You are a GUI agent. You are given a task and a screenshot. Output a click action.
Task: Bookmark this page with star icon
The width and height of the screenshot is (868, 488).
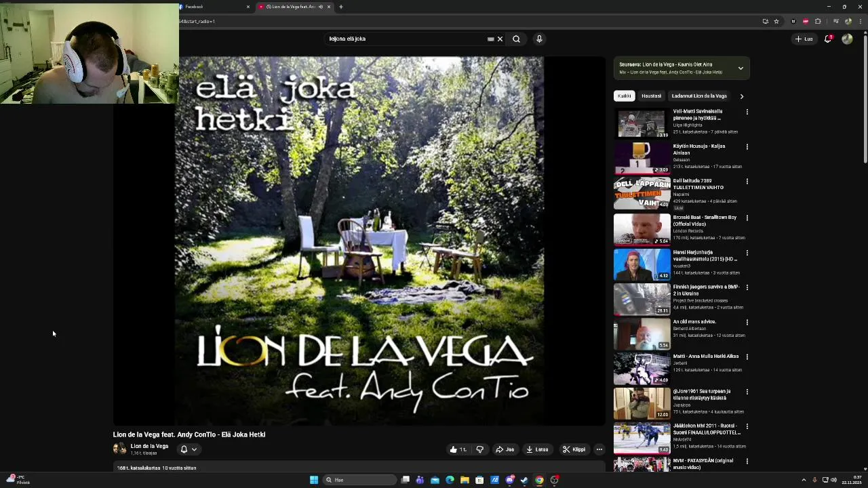776,21
